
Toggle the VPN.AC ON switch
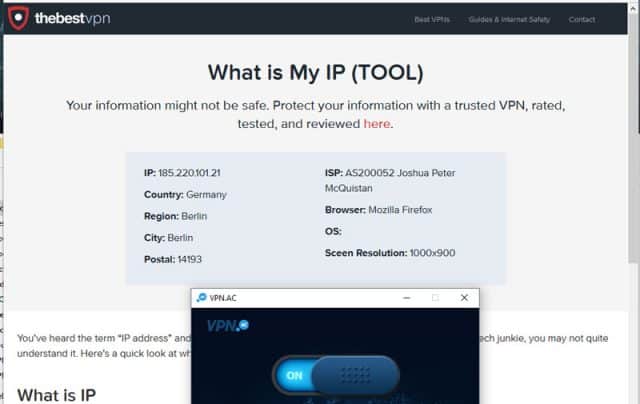pyautogui.click(x=336, y=375)
